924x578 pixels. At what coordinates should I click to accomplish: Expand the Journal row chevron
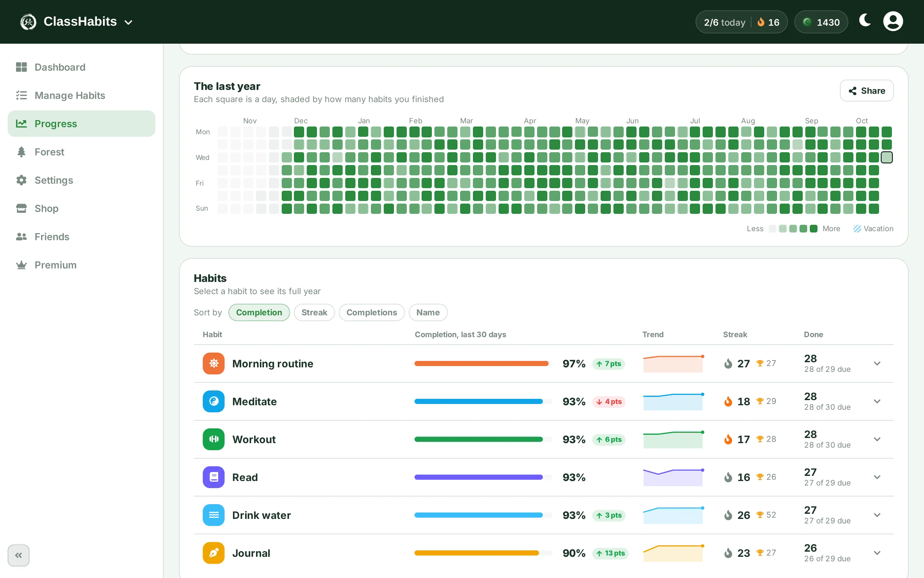click(877, 553)
